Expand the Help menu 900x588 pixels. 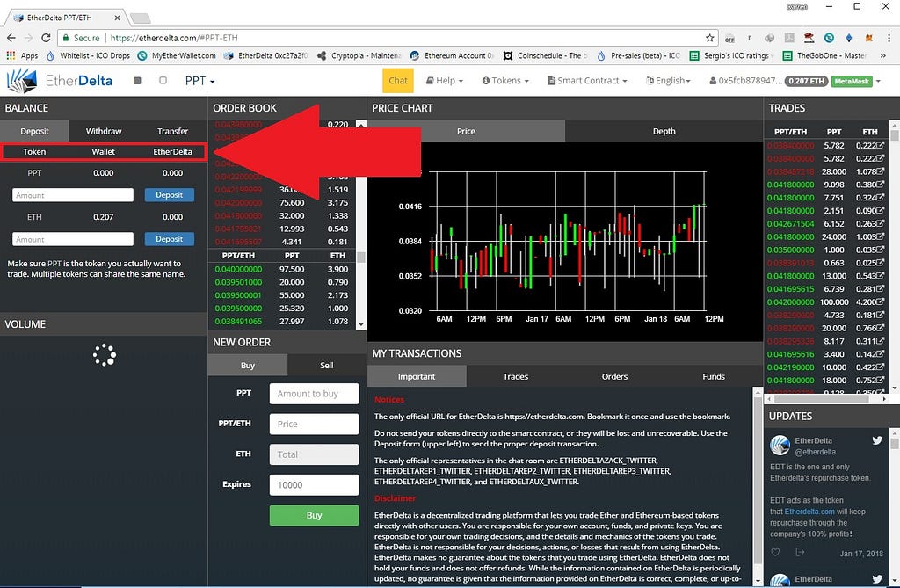tap(445, 81)
